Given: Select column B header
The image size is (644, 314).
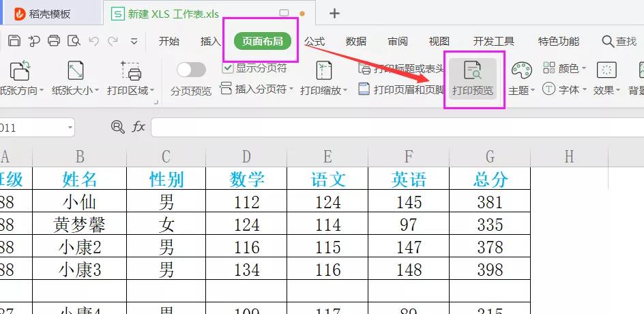Looking at the screenshot, I should click(x=80, y=157).
